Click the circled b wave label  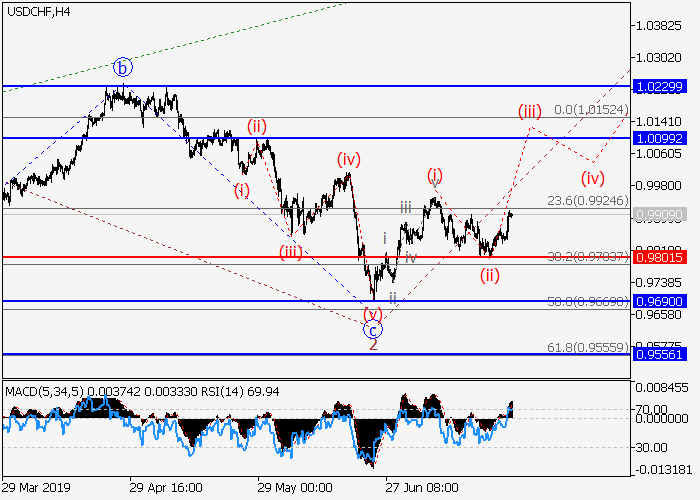coord(122,68)
